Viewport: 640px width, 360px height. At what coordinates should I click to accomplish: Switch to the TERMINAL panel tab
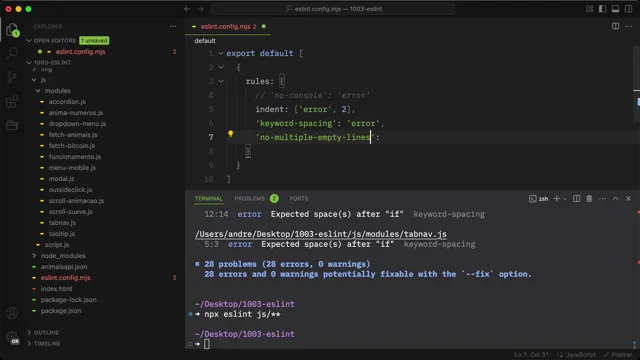click(209, 198)
